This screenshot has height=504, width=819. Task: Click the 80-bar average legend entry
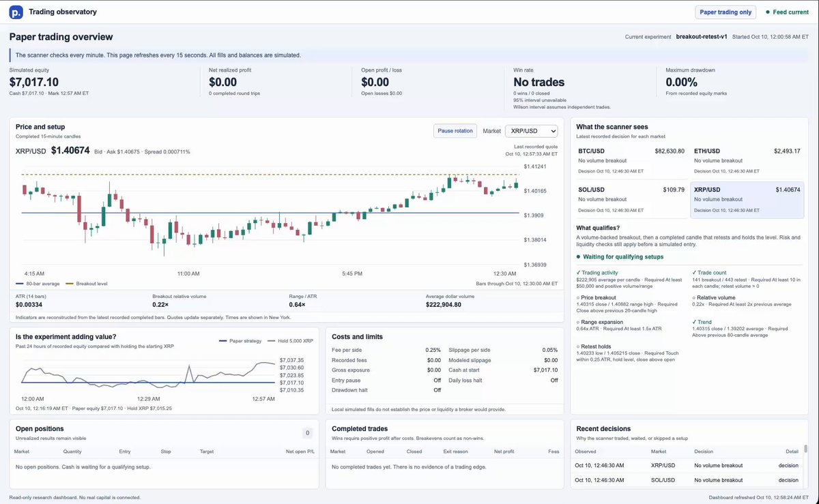38,284
